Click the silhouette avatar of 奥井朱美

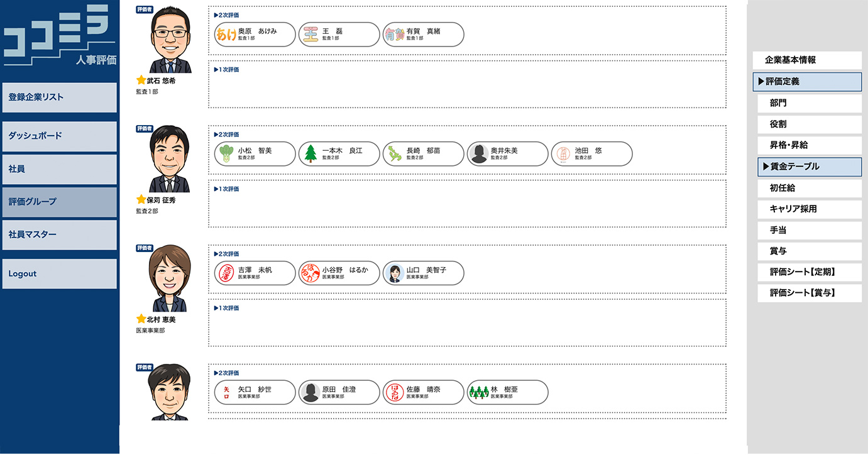tap(478, 154)
